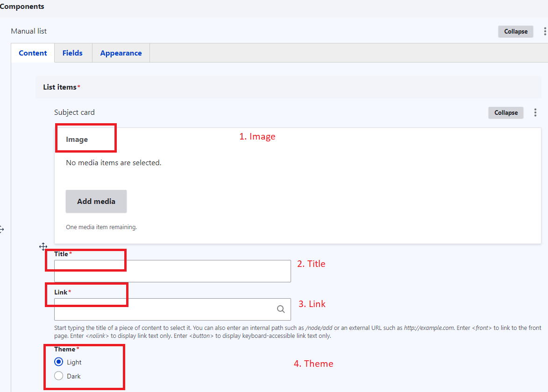Collapse the Subject card item
548x392 pixels.
[506, 112]
